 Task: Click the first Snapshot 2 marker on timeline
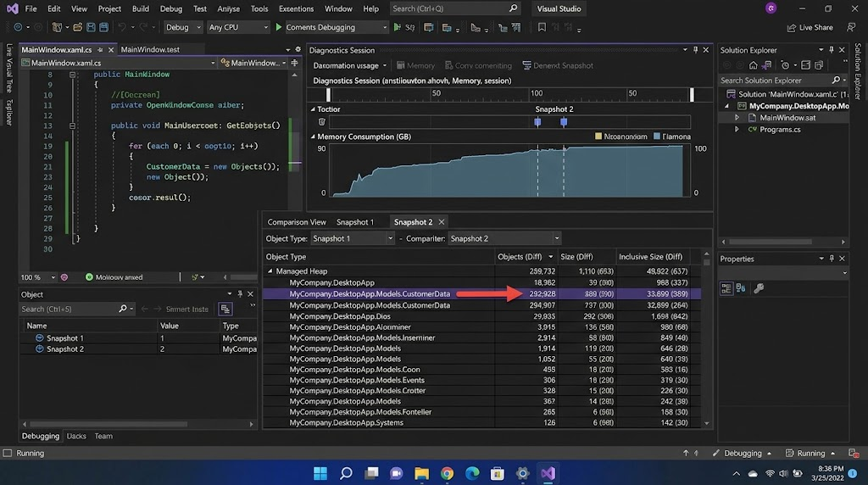point(537,122)
